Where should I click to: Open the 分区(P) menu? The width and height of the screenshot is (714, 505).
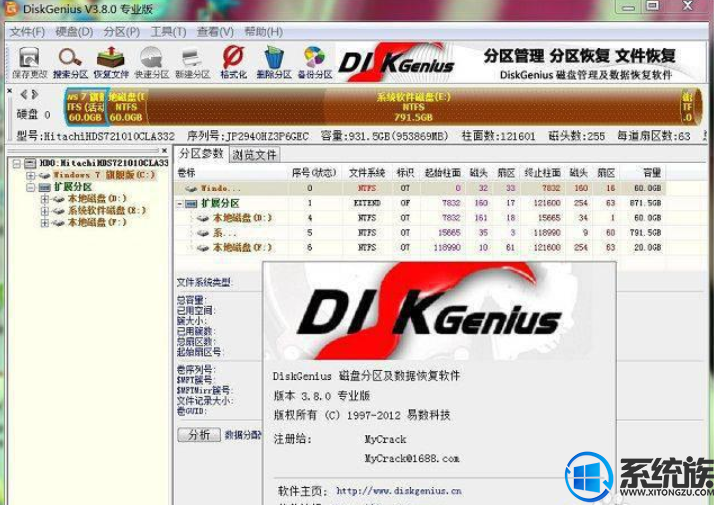tap(122, 32)
